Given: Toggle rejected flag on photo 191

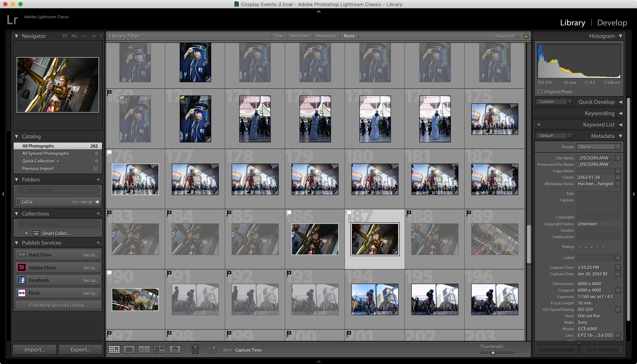Looking at the screenshot, I should (169, 273).
